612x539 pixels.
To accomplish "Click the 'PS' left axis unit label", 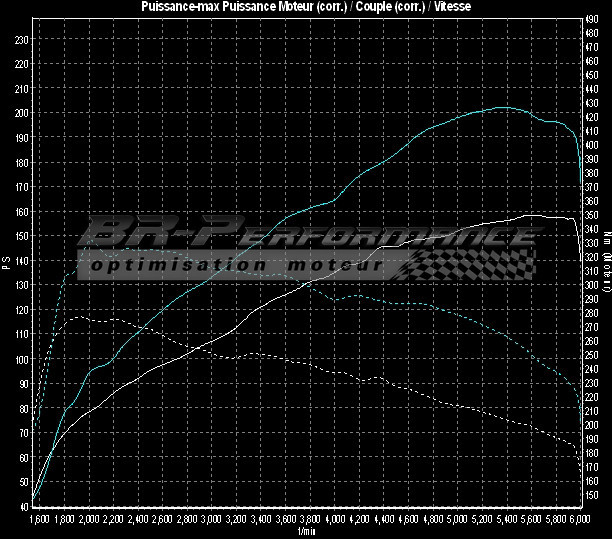I will (x=6, y=264).
